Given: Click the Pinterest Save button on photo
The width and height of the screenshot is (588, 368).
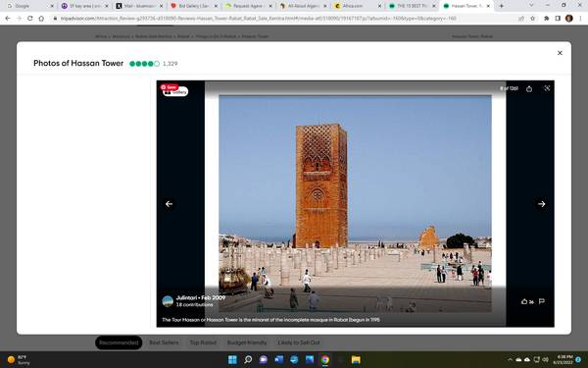Looking at the screenshot, I should tap(170, 87).
